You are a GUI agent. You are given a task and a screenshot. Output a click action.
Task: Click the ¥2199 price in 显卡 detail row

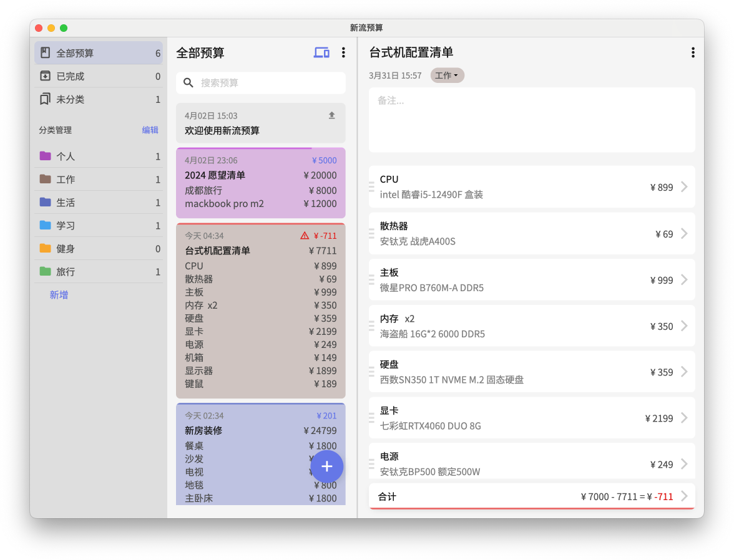(x=659, y=418)
